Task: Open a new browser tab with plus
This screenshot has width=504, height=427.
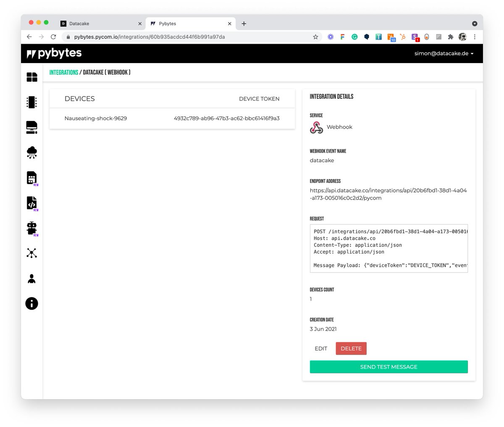Action: tap(244, 24)
